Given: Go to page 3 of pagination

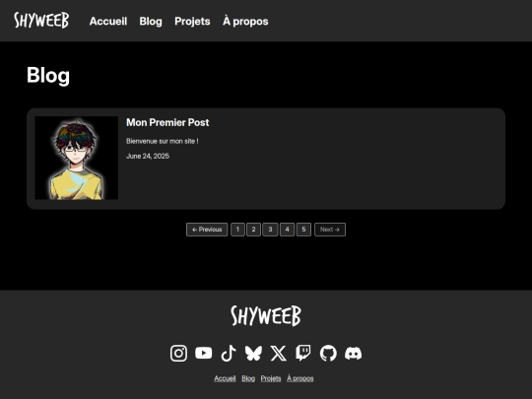Looking at the screenshot, I should (x=270, y=230).
